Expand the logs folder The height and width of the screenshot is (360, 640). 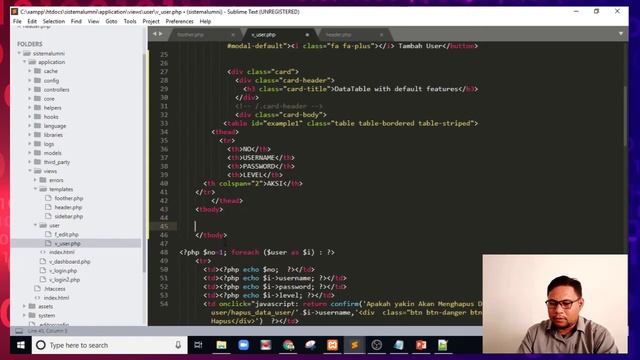(x=30, y=144)
